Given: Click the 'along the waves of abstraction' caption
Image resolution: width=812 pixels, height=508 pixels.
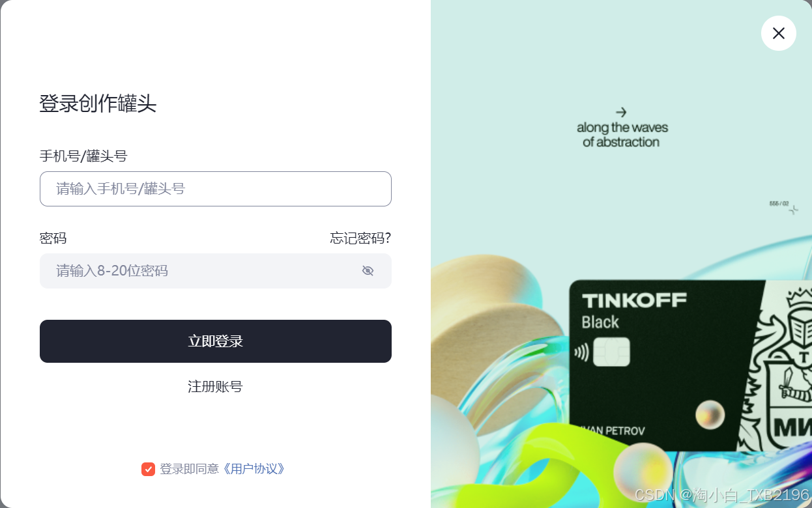Looking at the screenshot, I should coord(622,135).
